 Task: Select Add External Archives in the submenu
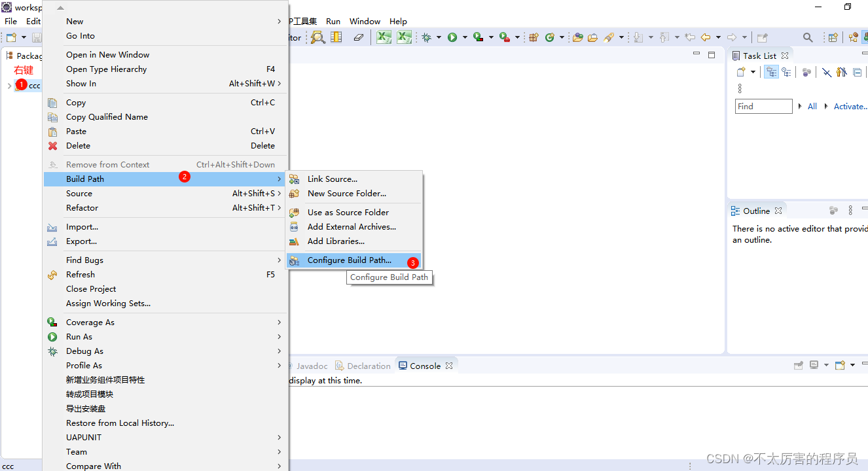(x=353, y=227)
